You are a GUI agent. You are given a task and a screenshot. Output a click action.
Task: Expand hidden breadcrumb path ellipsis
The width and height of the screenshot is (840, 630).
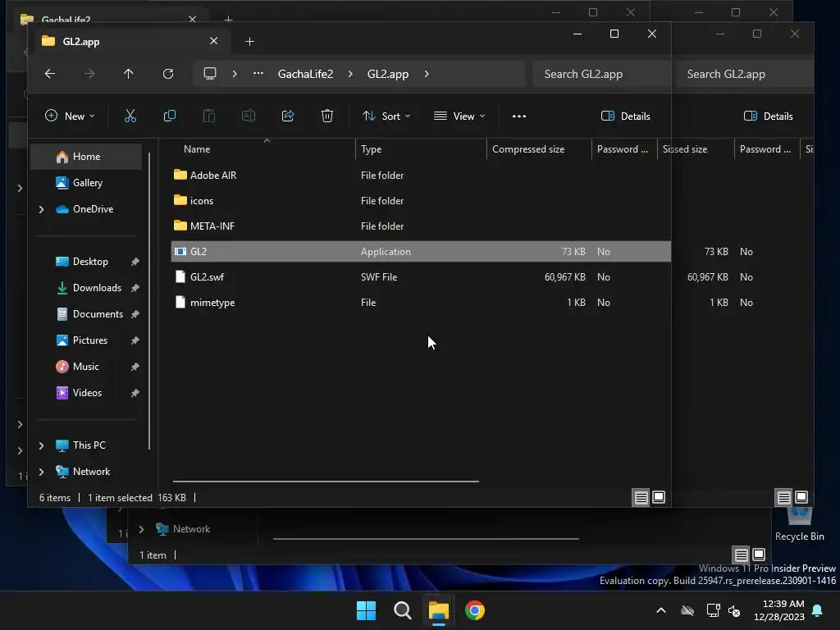258,74
